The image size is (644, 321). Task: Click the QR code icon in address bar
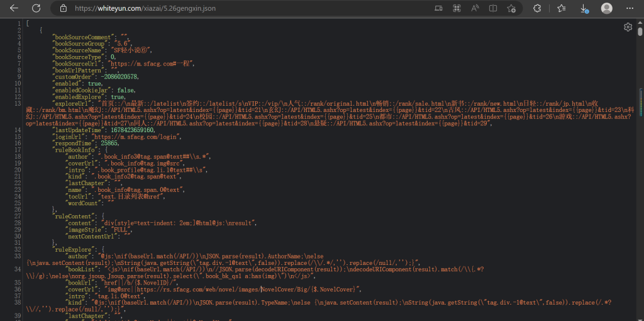[x=456, y=8]
